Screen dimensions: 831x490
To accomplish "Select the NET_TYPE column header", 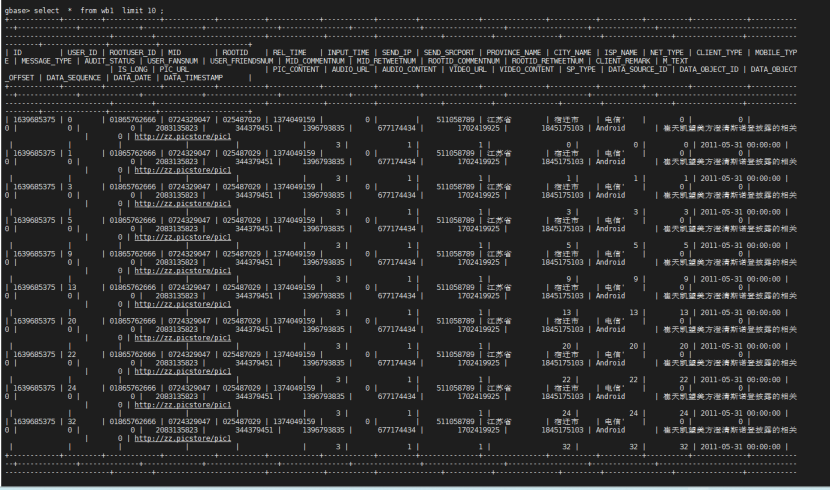I will pos(667,52).
